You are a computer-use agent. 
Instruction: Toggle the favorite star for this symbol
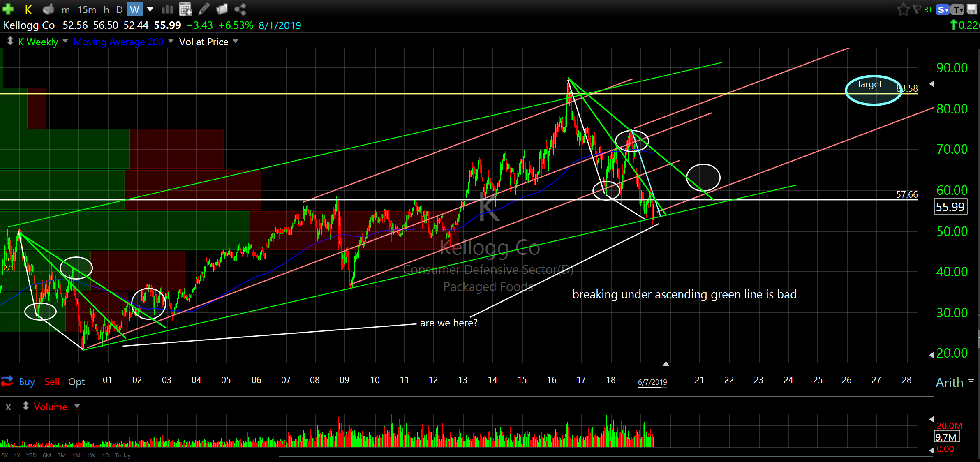point(903,9)
